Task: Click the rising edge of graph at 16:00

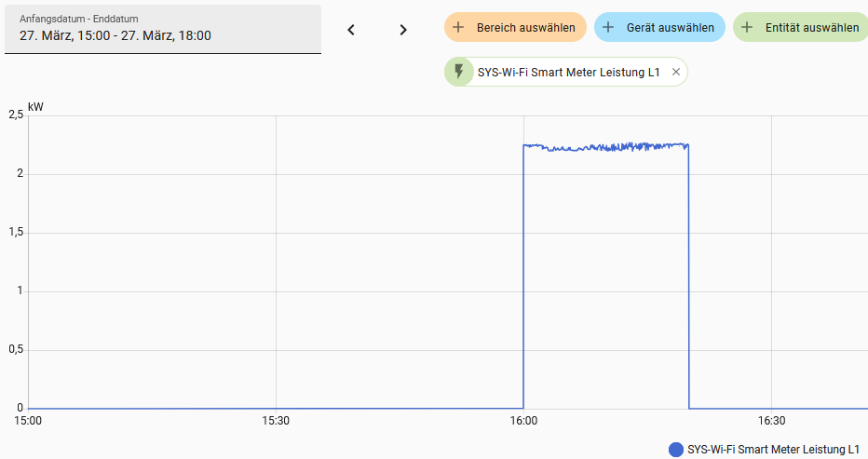Action: 523,279
